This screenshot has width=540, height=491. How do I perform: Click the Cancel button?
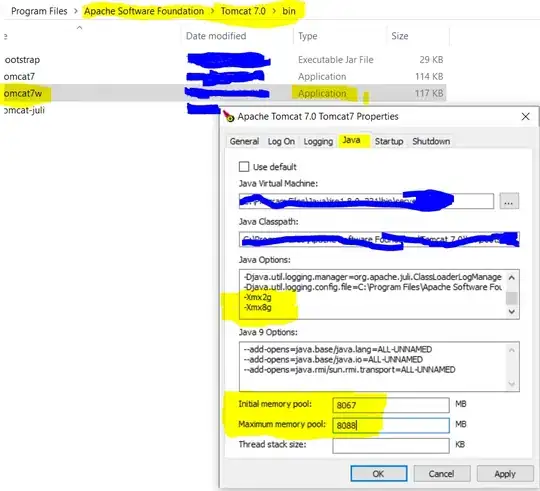442,474
